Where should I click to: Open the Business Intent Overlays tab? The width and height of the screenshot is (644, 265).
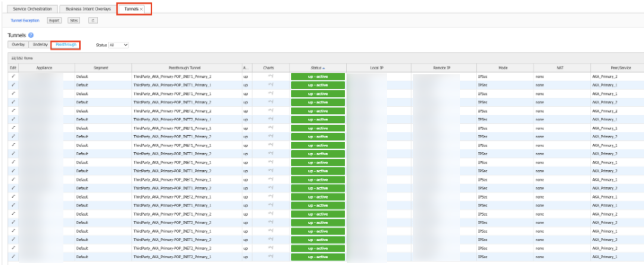pos(88,9)
